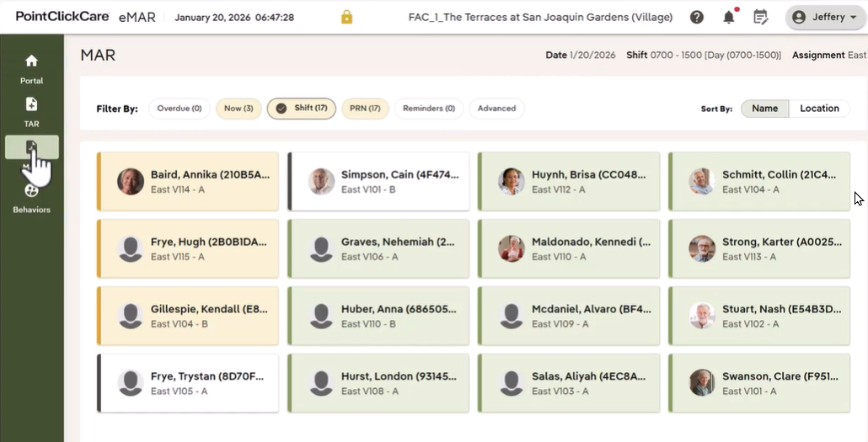Image resolution: width=868 pixels, height=442 pixels.
Task: Click the Date 1/20/2026 text
Action: pyautogui.click(x=580, y=56)
